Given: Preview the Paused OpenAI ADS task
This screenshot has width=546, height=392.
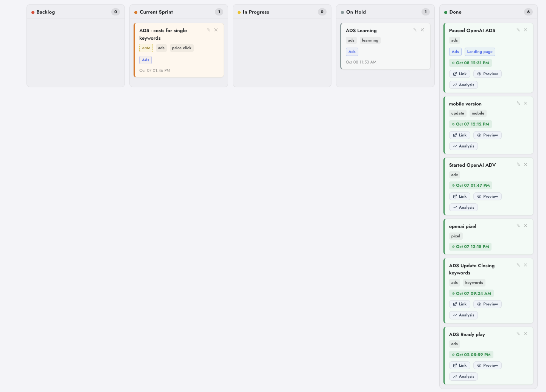Looking at the screenshot, I should tap(487, 74).
